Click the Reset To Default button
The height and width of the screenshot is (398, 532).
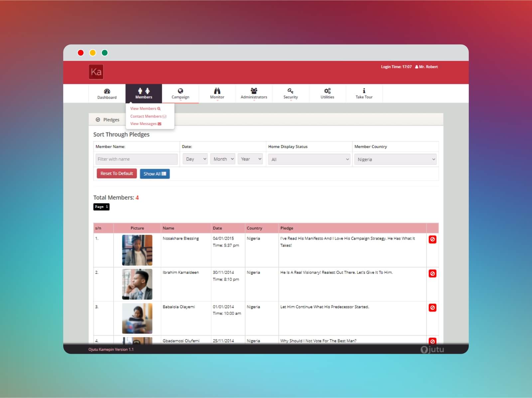[x=117, y=173]
